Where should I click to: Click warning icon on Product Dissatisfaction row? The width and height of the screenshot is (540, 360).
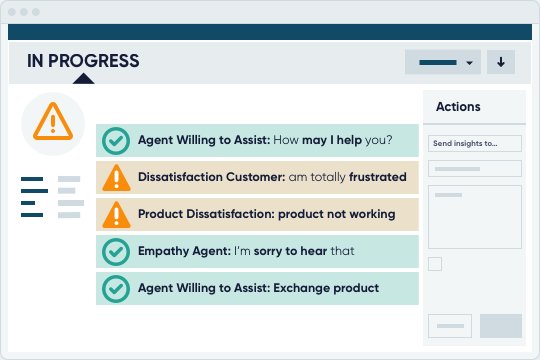tap(116, 215)
